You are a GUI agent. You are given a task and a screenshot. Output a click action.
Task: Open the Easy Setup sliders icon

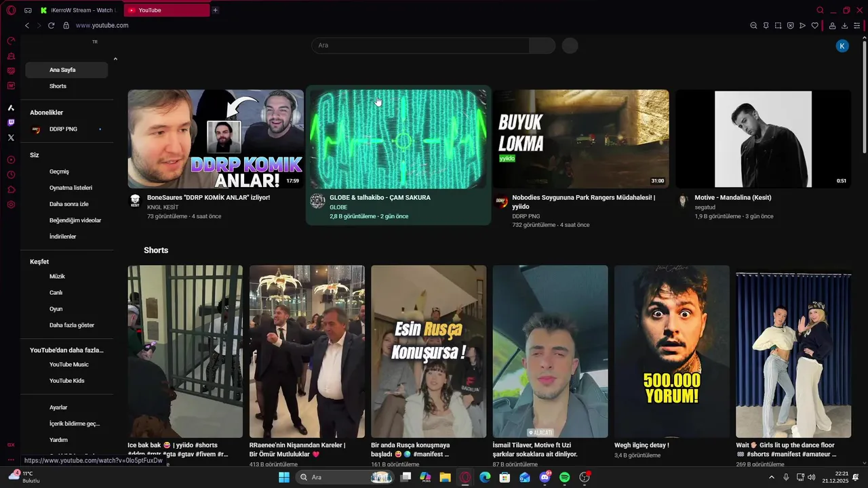857,26
